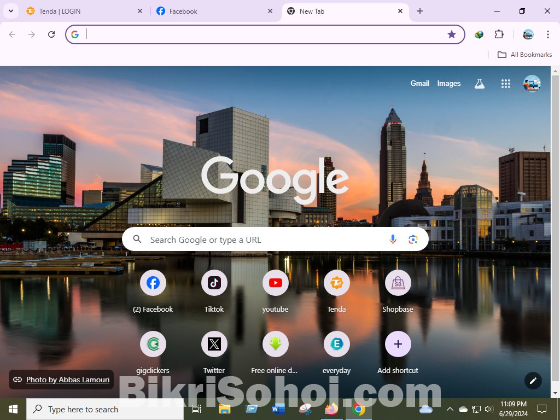Customize Chrome with the pencil button
The width and height of the screenshot is (560, 420).
pyautogui.click(x=533, y=380)
